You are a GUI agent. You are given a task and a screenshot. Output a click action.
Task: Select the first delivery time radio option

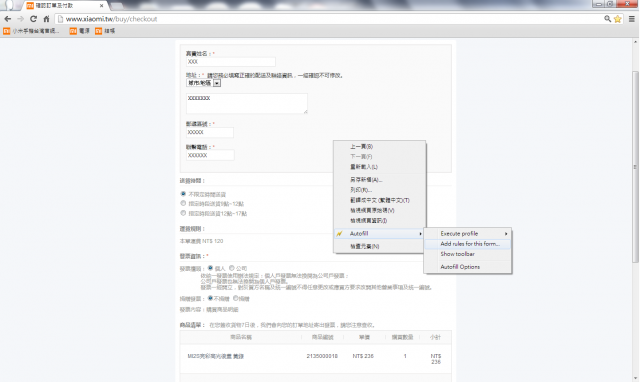point(183,194)
